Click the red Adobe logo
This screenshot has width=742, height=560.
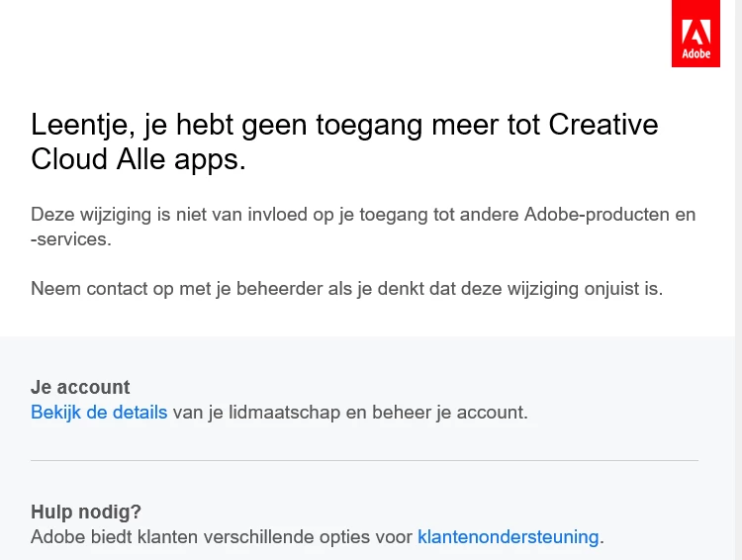tap(696, 34)
